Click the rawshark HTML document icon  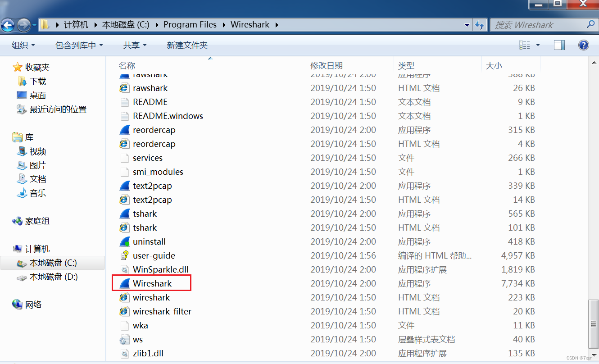(125, 88)
